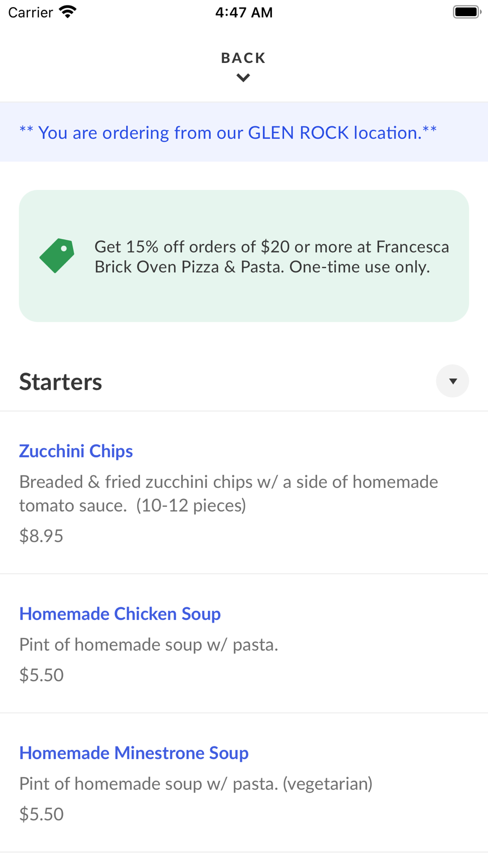Tap the GLEN ROCK location notice

coord(228,132)
